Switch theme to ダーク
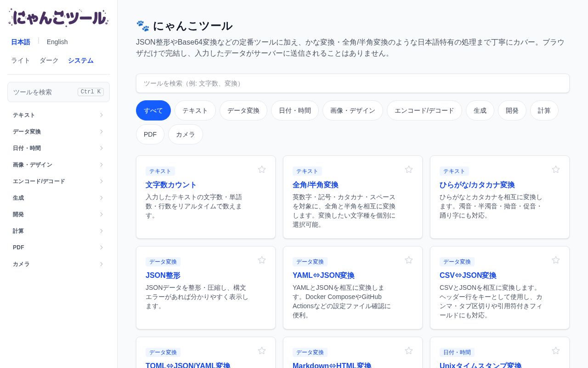Viewport: 588px width, 368px height. click(49, 60)
